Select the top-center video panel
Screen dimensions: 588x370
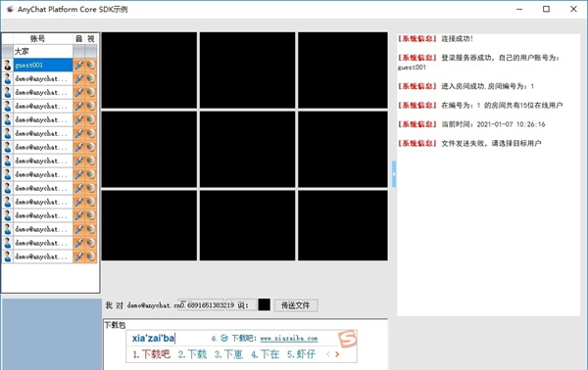coord(248,70)
